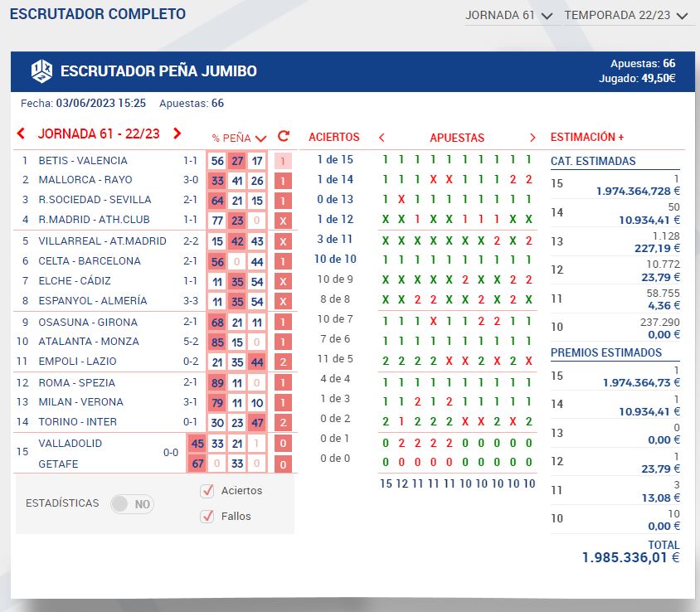Select GETAFE in match 15

point(58,464)
